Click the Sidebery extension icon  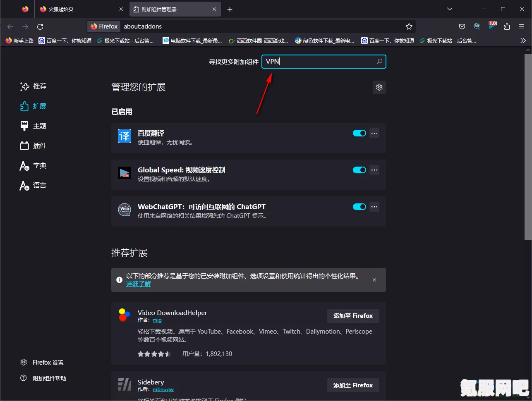coord(125,384)
